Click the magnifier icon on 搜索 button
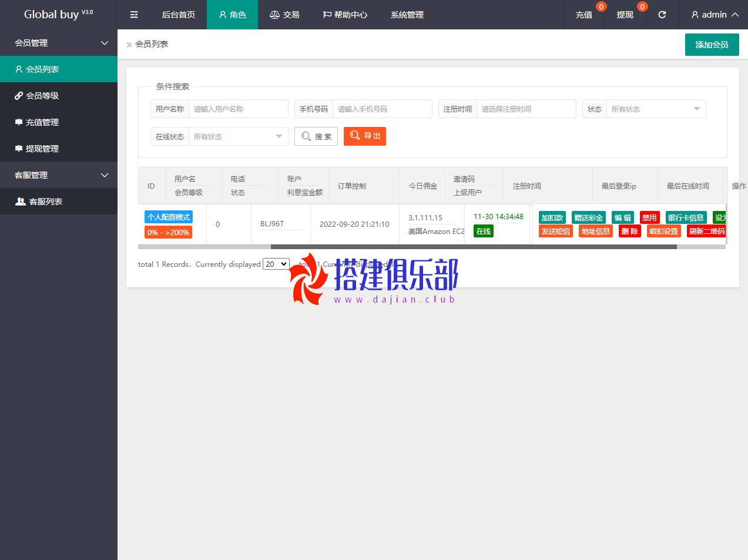The width and height of the screenshot is (748, 560). click(x=306, y=136)
